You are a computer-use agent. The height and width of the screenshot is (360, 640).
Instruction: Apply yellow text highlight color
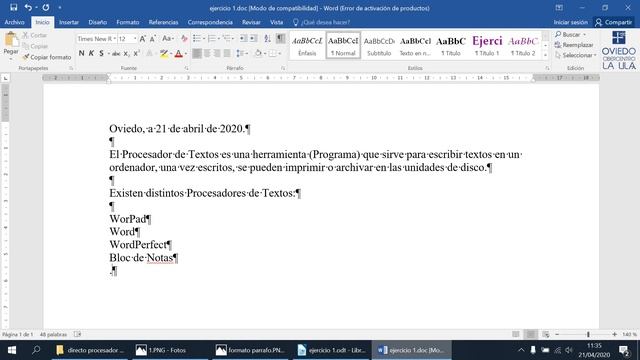[164, 53]
